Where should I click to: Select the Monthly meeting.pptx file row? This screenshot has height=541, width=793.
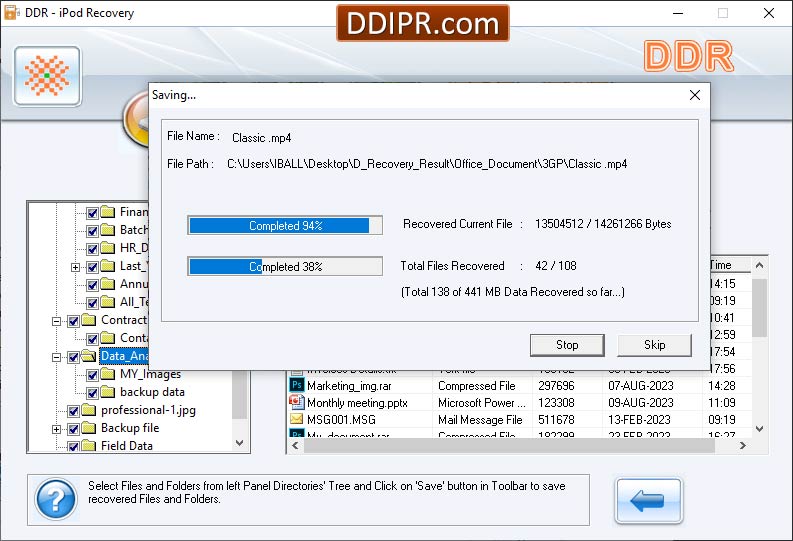519,403
